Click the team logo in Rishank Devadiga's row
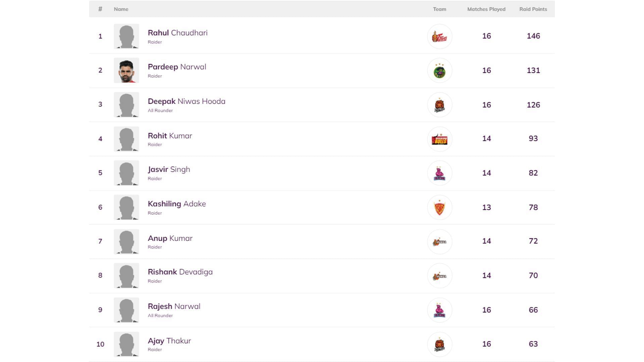 pyautogui.click(x=439, y=276)
